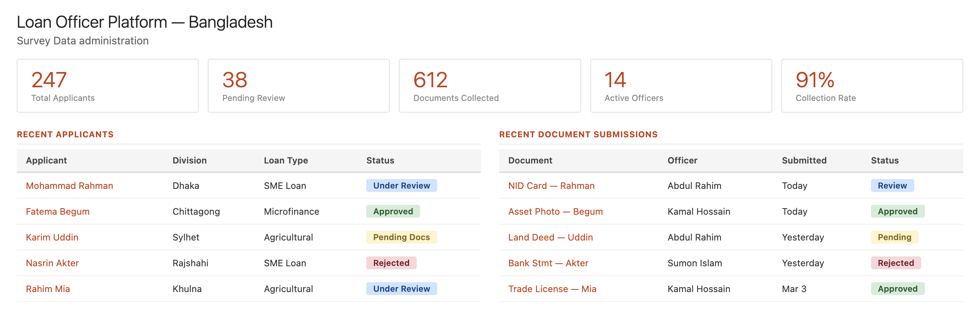Open Trade License — Mia document

tap(552, 289)
